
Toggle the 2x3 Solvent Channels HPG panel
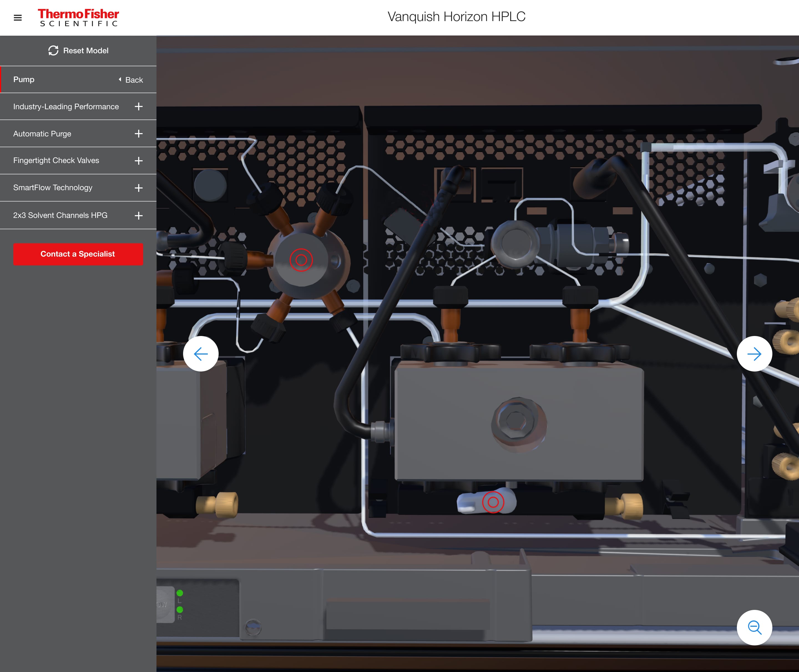139,215
